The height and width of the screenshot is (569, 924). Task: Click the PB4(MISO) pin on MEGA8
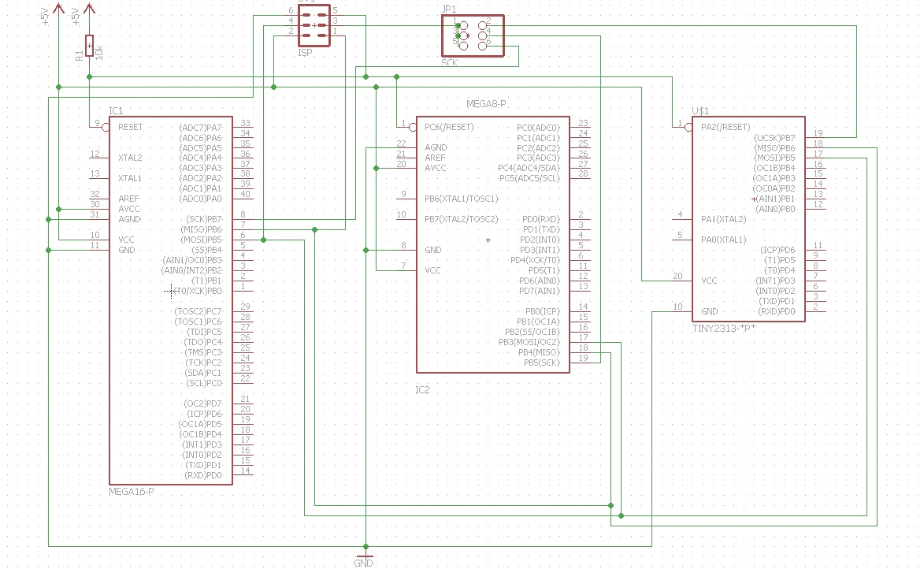tap(539, 352)
